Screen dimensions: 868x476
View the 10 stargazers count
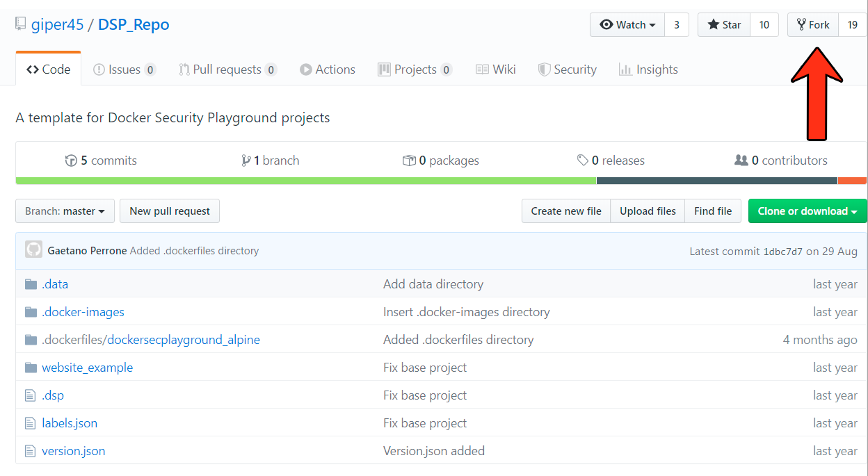[764, 25]
